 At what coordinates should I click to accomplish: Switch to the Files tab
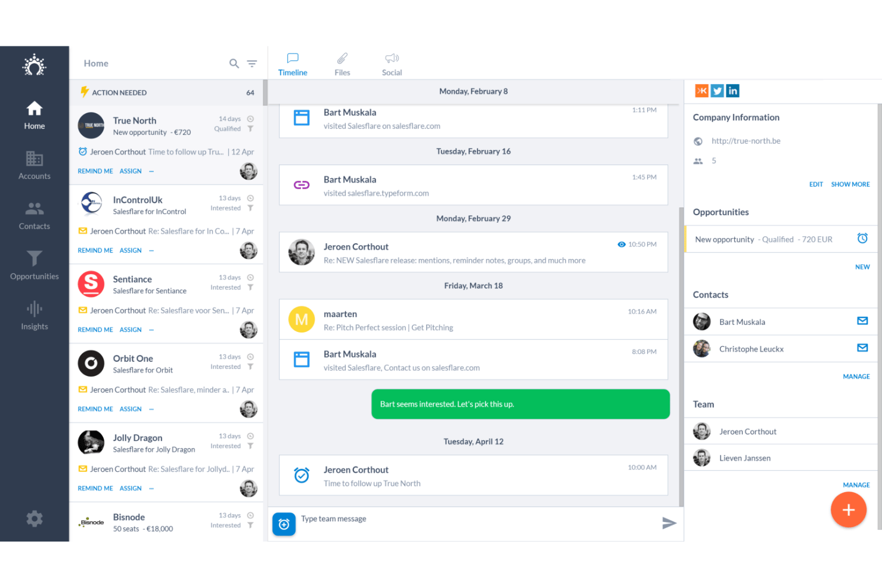[x=342, y=64]
